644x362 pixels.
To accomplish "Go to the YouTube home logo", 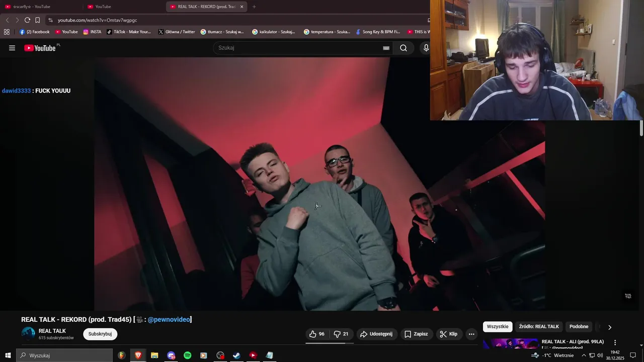I will (40, 48).
